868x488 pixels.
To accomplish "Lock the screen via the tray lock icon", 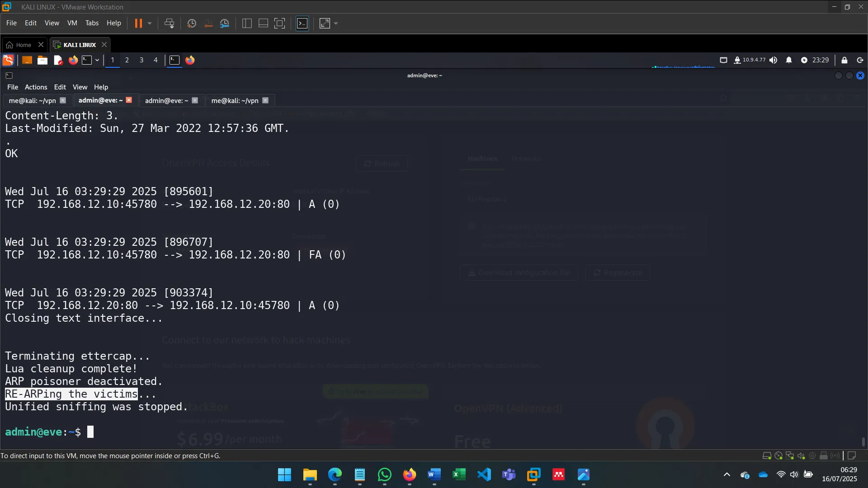I will point(844,60).
